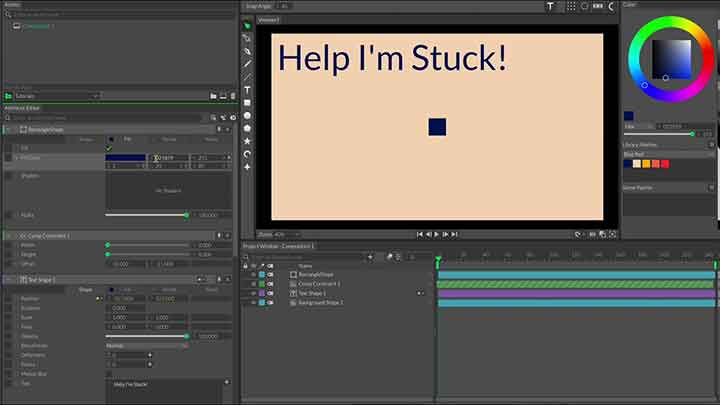Click the lock icon in timeline header
720x405 pixels.
[245, 266]
